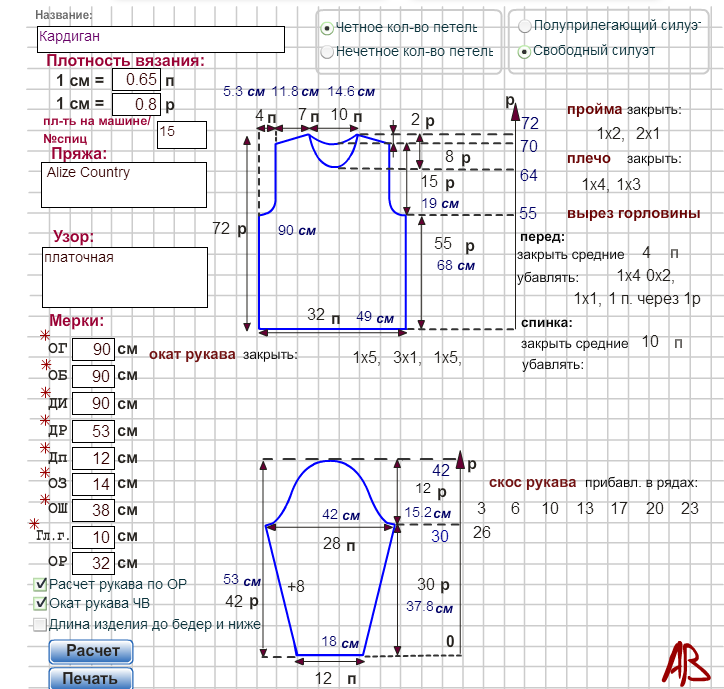
Task: Enable Длина изделия до бедер и ниже
Action: (40, 625)
